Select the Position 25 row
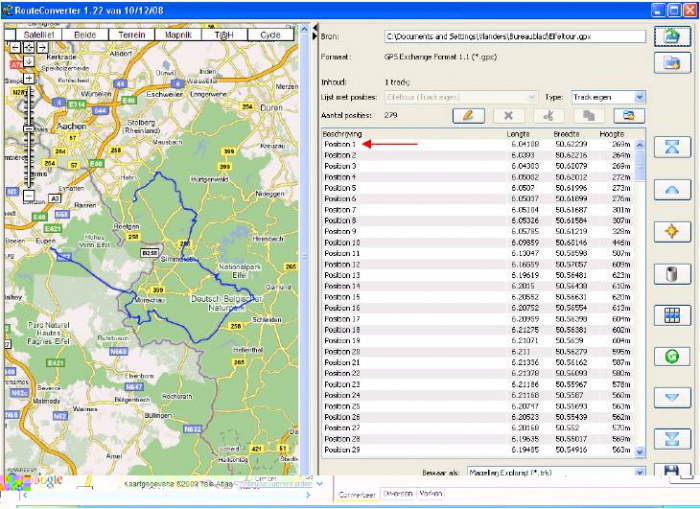Image resolution: width=700 pixels, height=509 pixels. (478, 406)
